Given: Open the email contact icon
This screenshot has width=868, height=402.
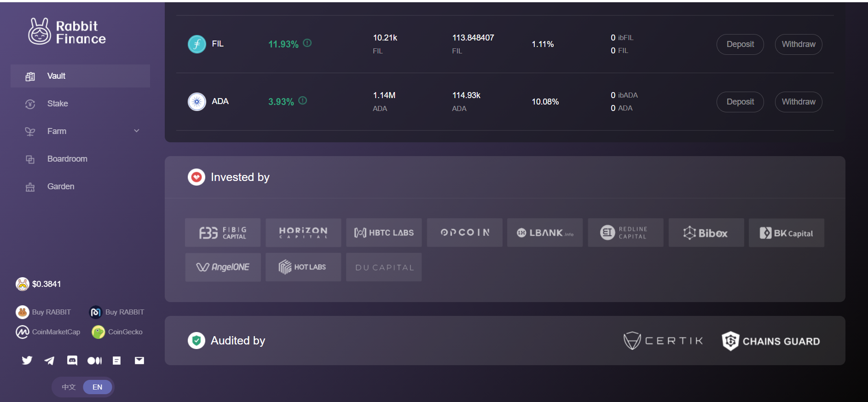Looking at the screenshot, I should click(139, 361).
